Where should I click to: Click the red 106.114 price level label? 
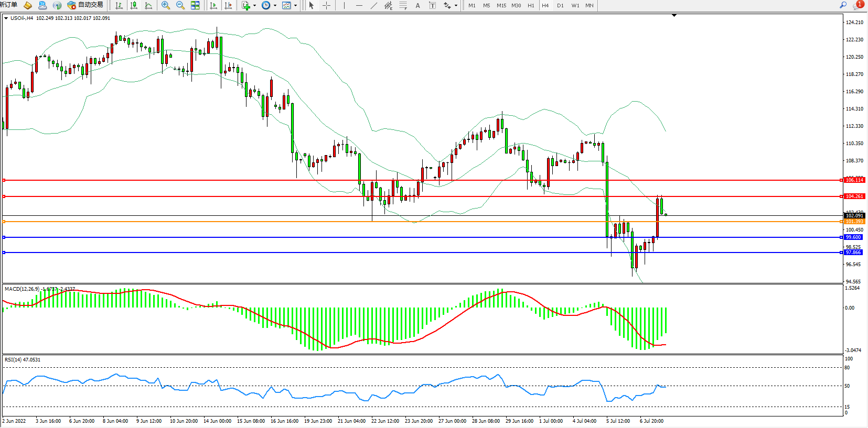(x=854, y=180)
